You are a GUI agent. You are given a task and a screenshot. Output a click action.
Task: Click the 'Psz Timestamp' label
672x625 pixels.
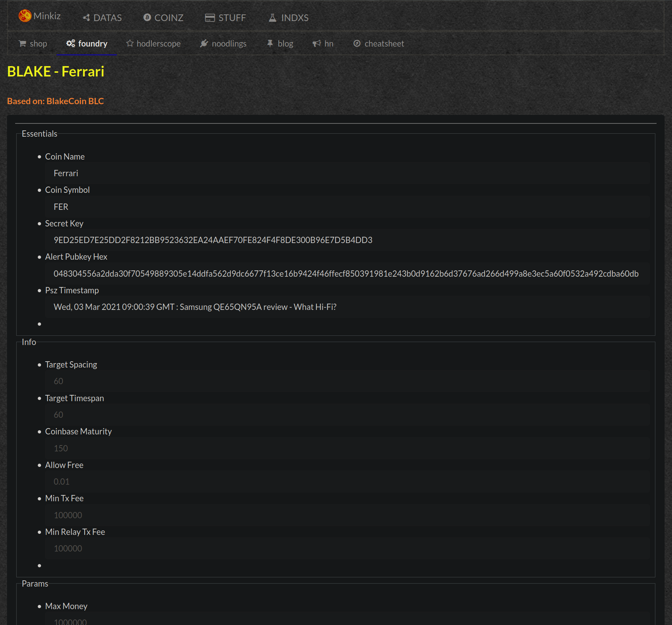(x=72, y=290)
